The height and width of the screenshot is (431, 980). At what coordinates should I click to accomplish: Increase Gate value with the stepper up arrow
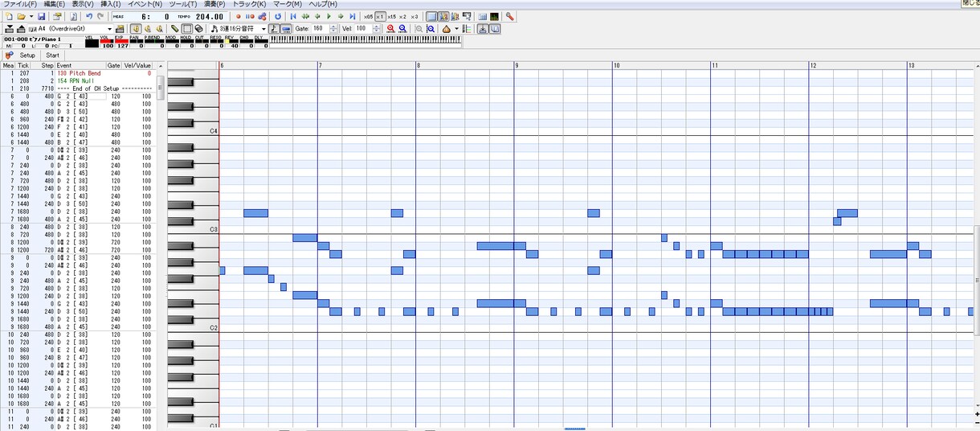(333, 26)
